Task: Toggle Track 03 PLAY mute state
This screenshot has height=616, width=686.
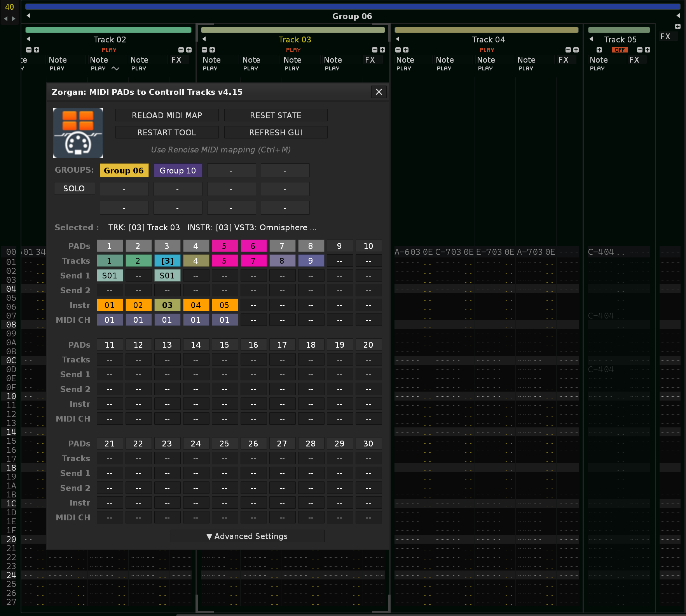Action: click(293, 50)
